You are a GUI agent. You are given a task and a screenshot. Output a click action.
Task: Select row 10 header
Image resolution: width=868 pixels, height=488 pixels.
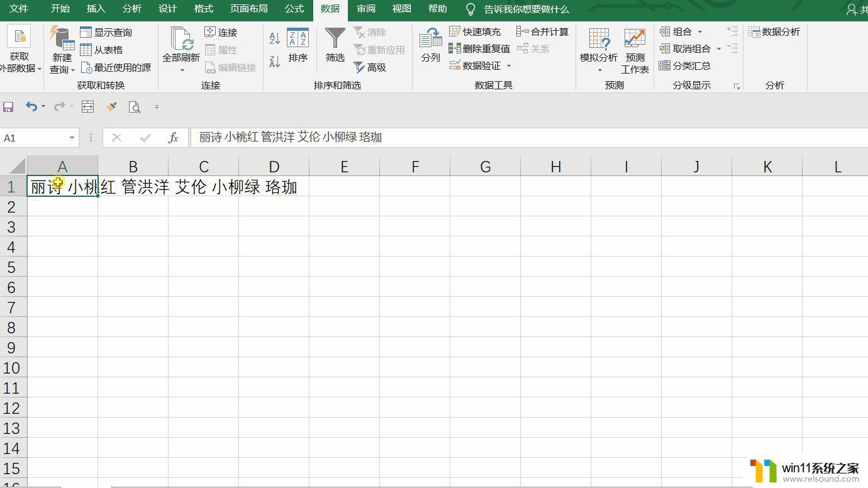[x=13, y=367]
